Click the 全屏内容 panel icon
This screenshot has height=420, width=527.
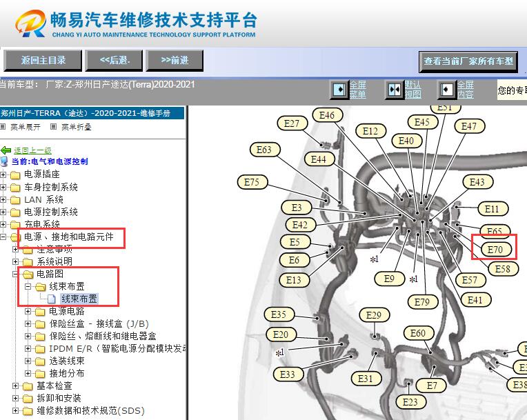[x=447, y=90]
